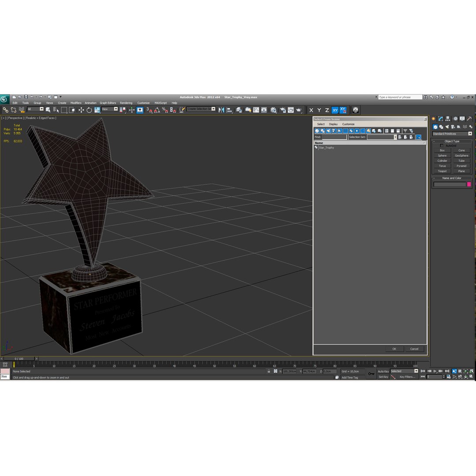
Task: Open the MAXScript menu
Action: tap(160, 103)
